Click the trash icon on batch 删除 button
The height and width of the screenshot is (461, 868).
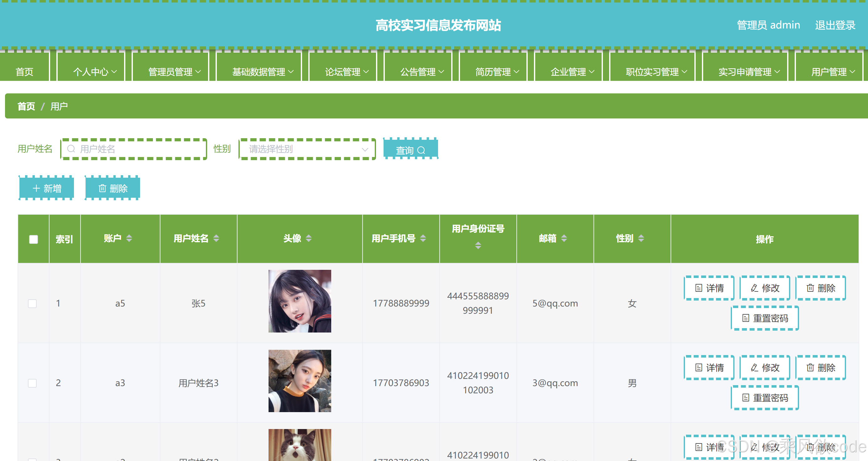102,188
